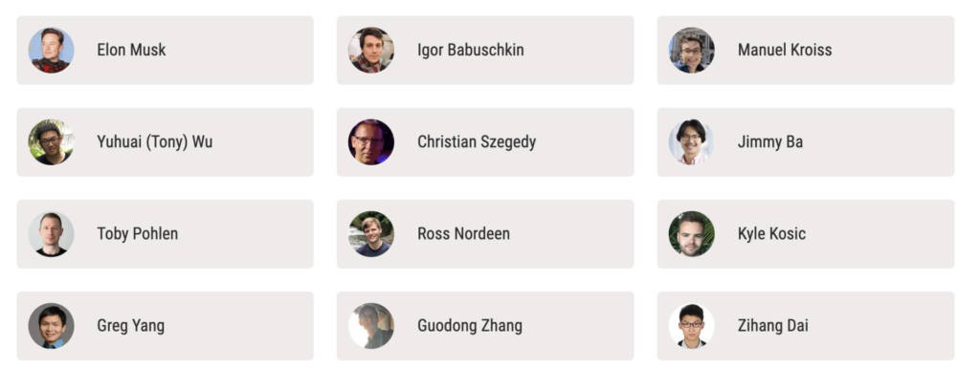Open the avatar beside Kyle Kosic
Image resolution: width=980 pixels, height=369 pixels.
(691, 233)
